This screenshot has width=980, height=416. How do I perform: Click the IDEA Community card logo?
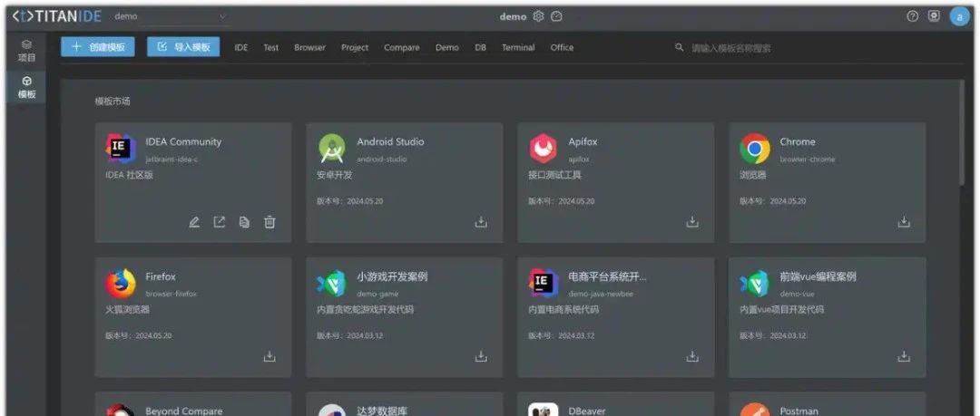121,149
